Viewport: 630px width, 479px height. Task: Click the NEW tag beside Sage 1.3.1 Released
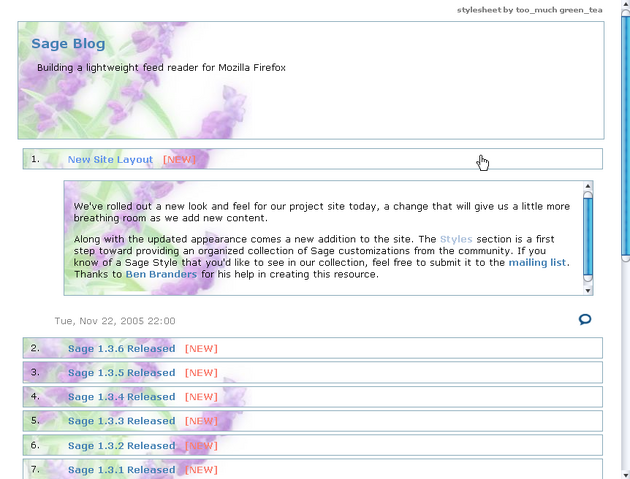pos(201,470)
